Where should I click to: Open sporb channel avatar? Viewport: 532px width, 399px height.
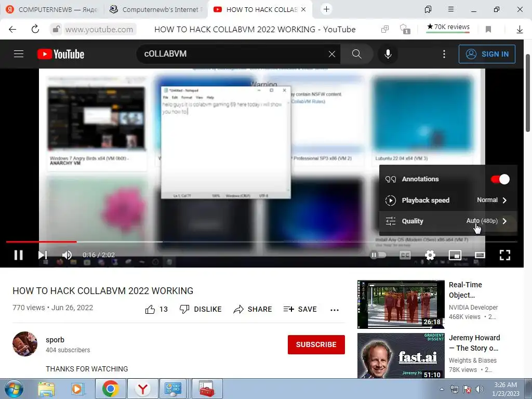click(25, 344)
